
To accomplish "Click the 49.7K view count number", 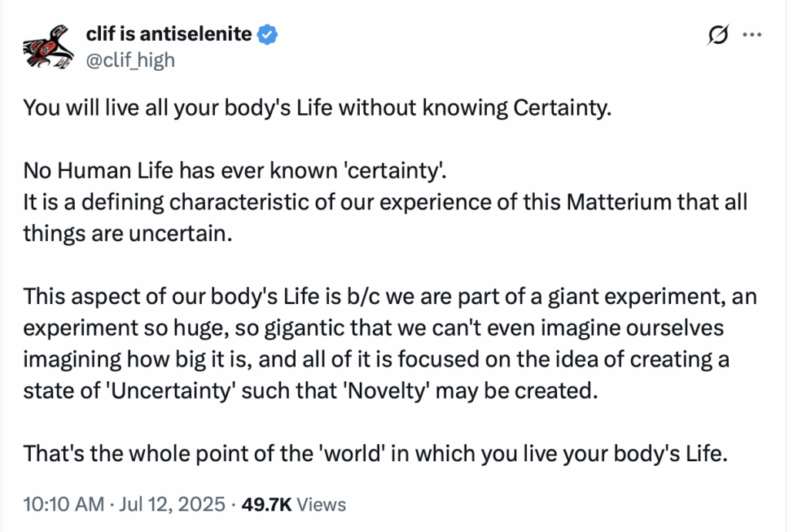I will [267, 505].
